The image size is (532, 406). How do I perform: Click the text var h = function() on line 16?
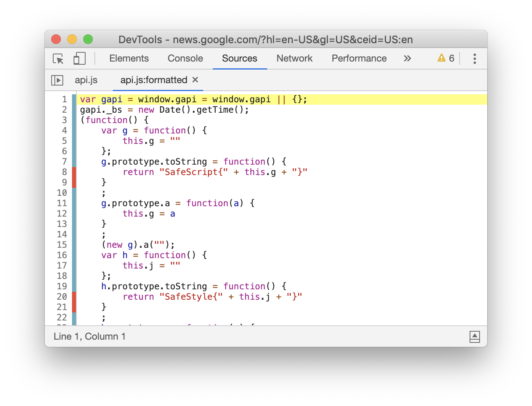point(149,255)
